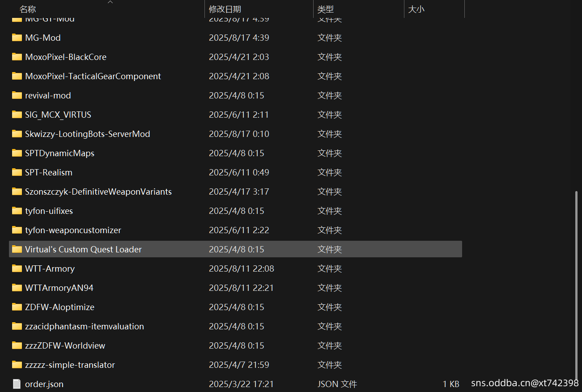The width and height of the screenshot is (582, 392).
Task: Click the order.json file icon
Action: pos(17,384)
